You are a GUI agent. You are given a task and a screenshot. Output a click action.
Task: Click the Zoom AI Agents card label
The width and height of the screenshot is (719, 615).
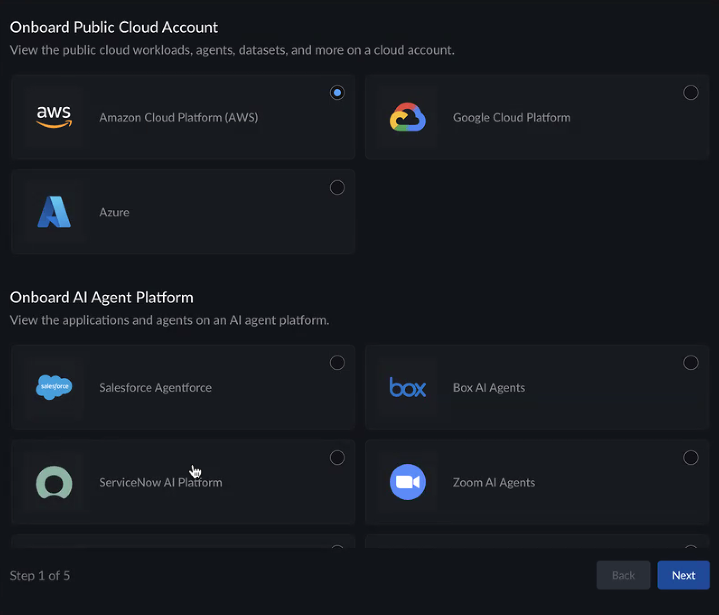pyautogui.click(x=494, y=482)
